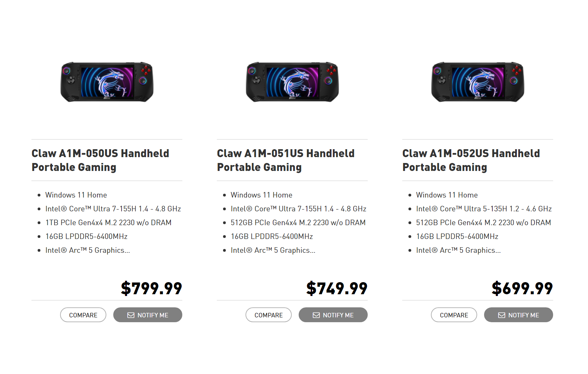Screen dimensions: 588x374
Task: Notify me about the $799.99 Claw
Action: [x=148, y=315]
